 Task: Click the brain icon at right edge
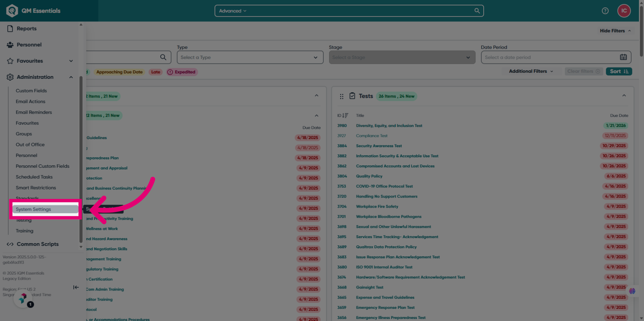[632, 291]
